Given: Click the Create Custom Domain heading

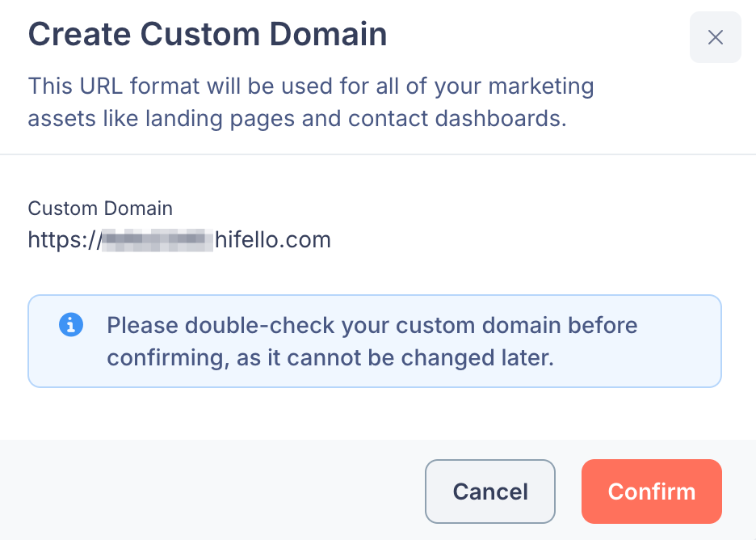Looking at the screenshot, I should (x=208, y=34).
